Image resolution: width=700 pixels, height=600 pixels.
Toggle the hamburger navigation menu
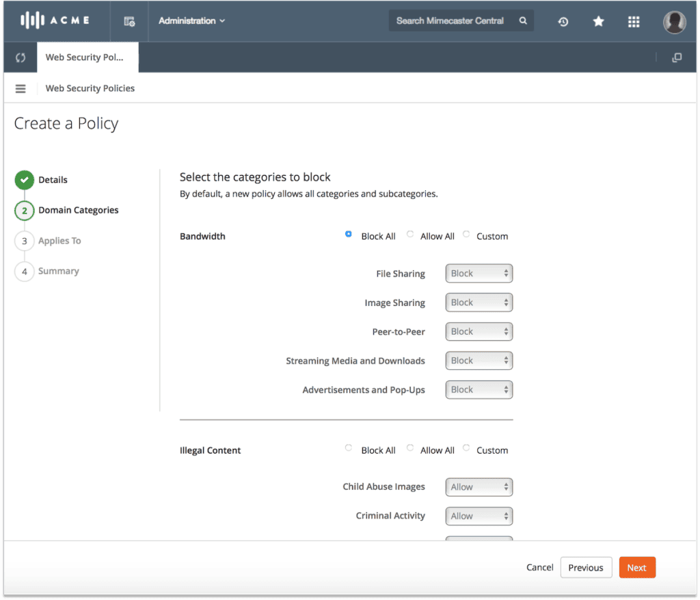point(21,88)
